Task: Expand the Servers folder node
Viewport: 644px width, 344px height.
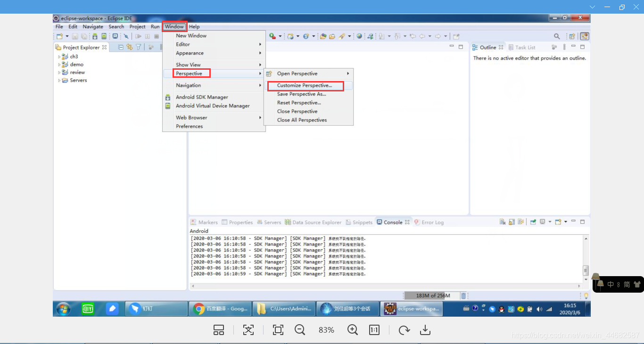Action: (59, 81)
